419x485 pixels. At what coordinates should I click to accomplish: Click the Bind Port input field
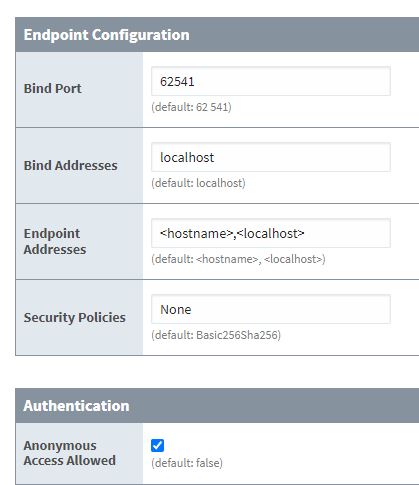[x=271, y=81]
